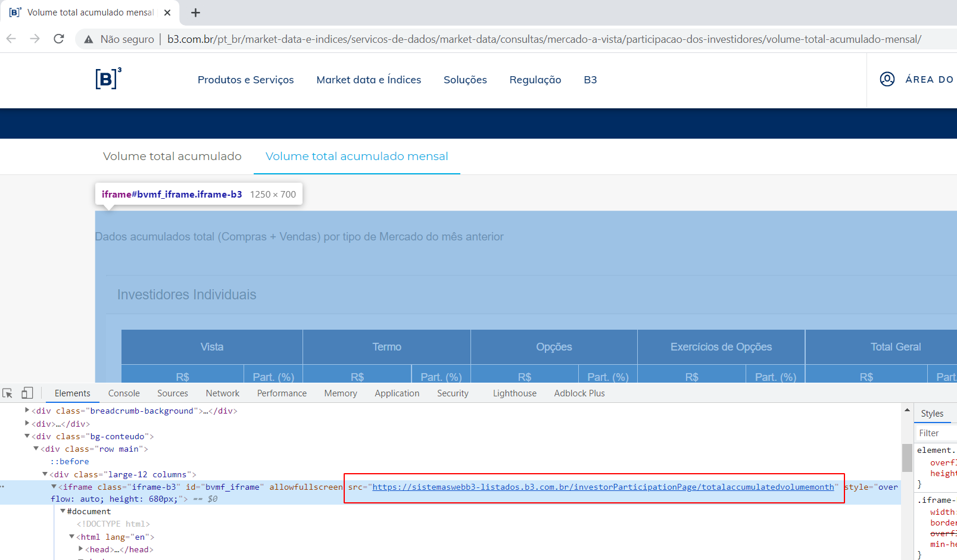Open the DevTools Lighthouse tab

point(515,393)
